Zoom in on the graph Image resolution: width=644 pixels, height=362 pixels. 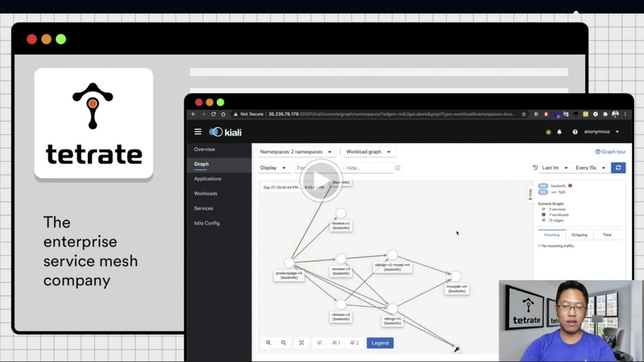[x=268, y=343]
